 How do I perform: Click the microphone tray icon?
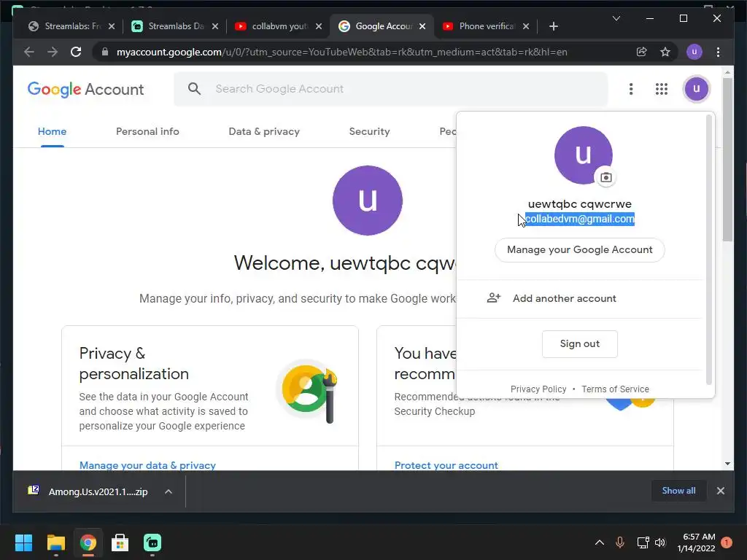click(620, 542)
